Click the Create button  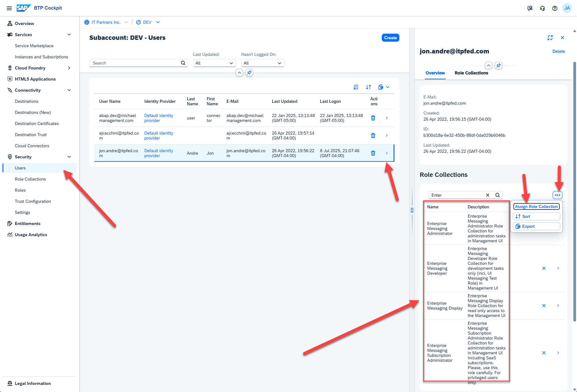390,38
